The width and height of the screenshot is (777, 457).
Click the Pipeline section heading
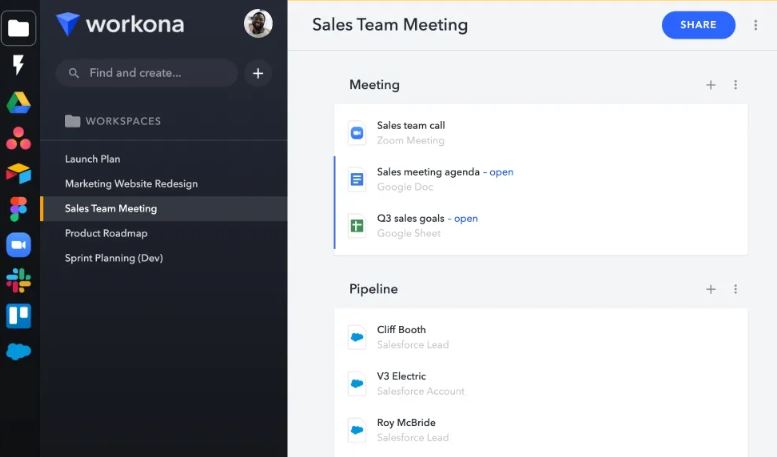(x=373, y=289)
